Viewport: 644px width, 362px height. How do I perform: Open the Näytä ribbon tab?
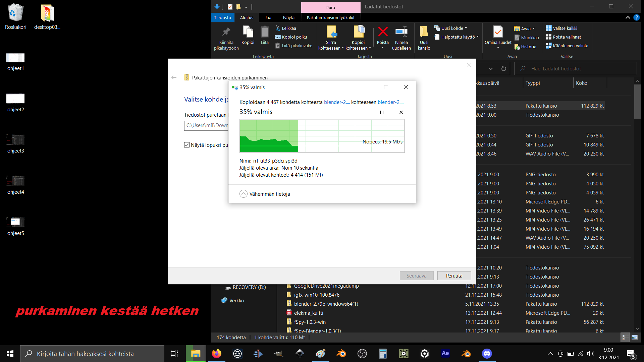pos(288,17)
